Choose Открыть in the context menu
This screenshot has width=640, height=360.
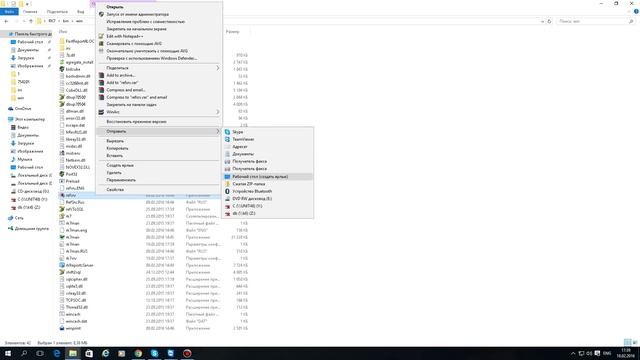(115, 7)
